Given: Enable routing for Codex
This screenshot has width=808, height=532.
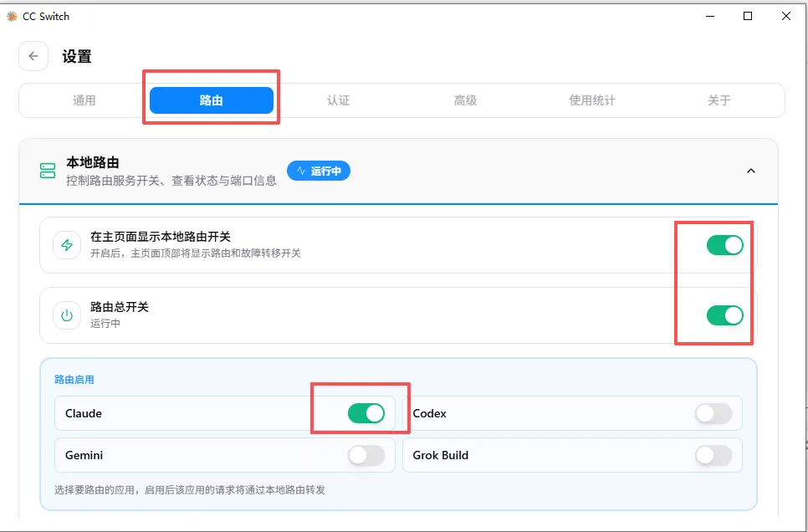Looking at the screenshot, I should pos(713,413).
